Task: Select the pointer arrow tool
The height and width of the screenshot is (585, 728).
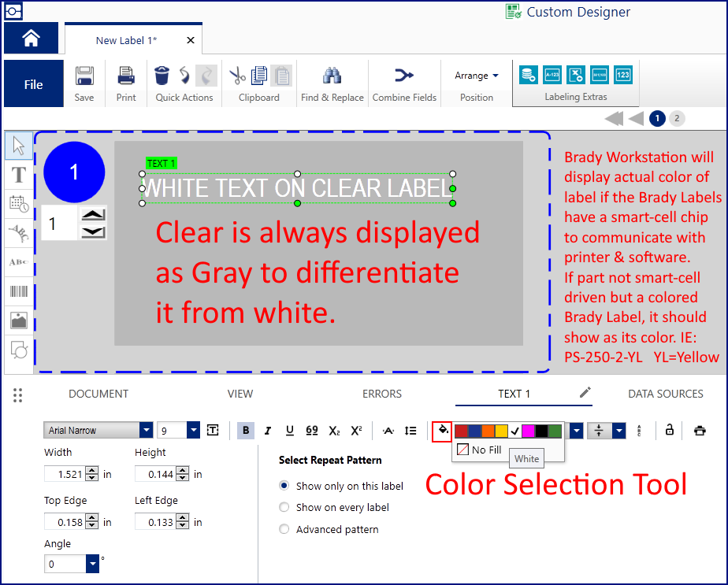Action: [x=19, y=146]
